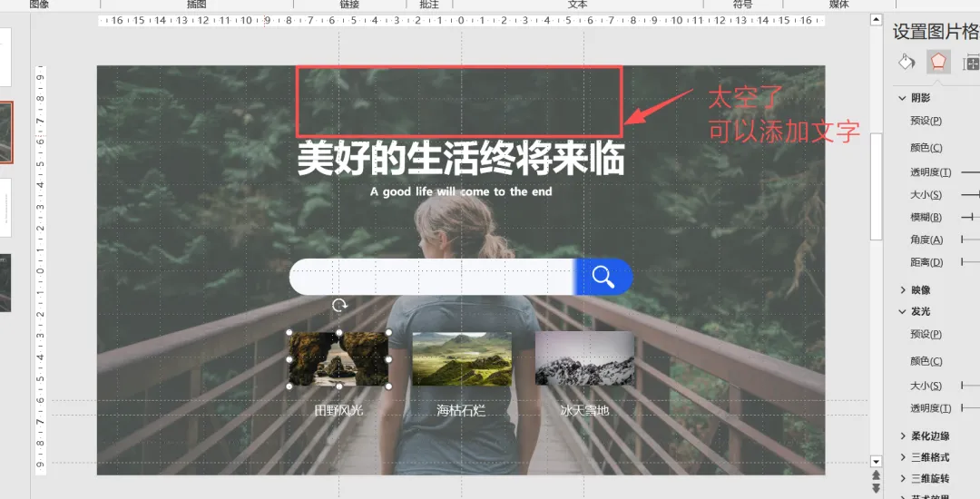Open the Fill & Line paint bucket tab
This screenshot has width=980, height=499.
(906, 61)
